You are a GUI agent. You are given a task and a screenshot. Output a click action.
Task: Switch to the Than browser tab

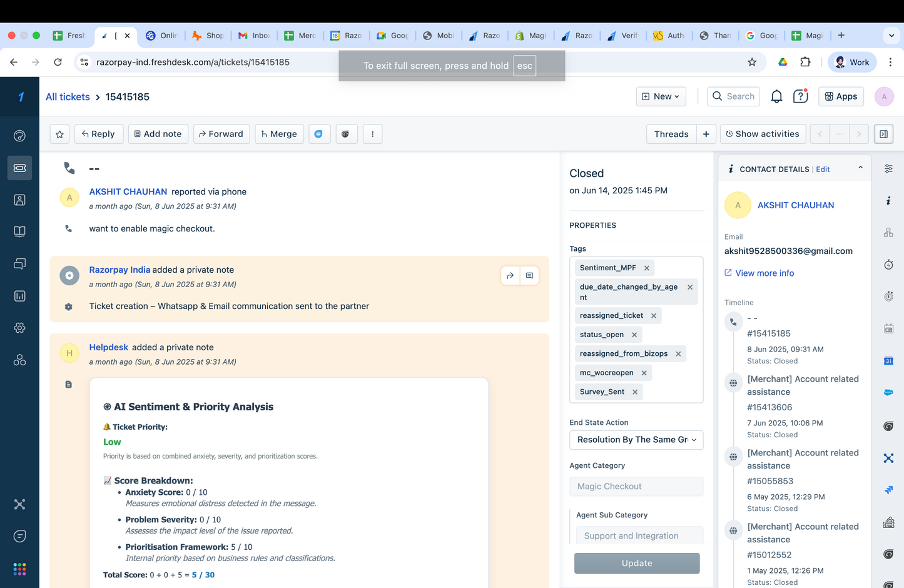click(x=715, y=36)
